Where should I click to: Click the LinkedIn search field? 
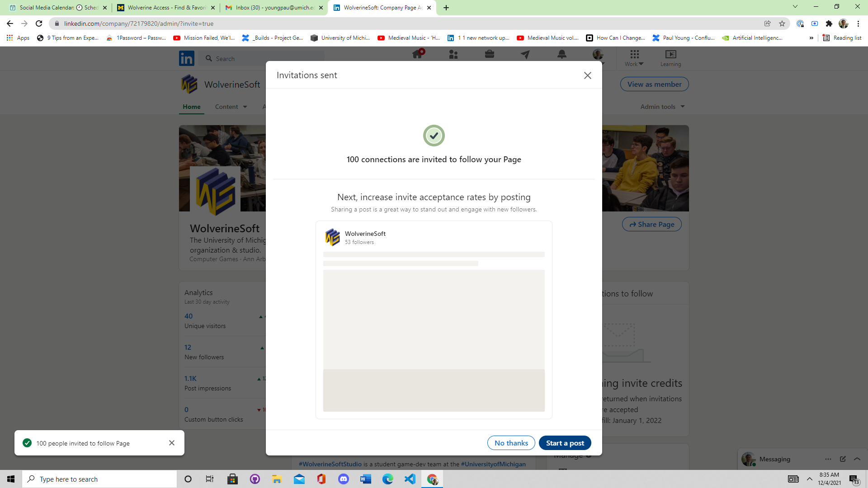(262, 58)
